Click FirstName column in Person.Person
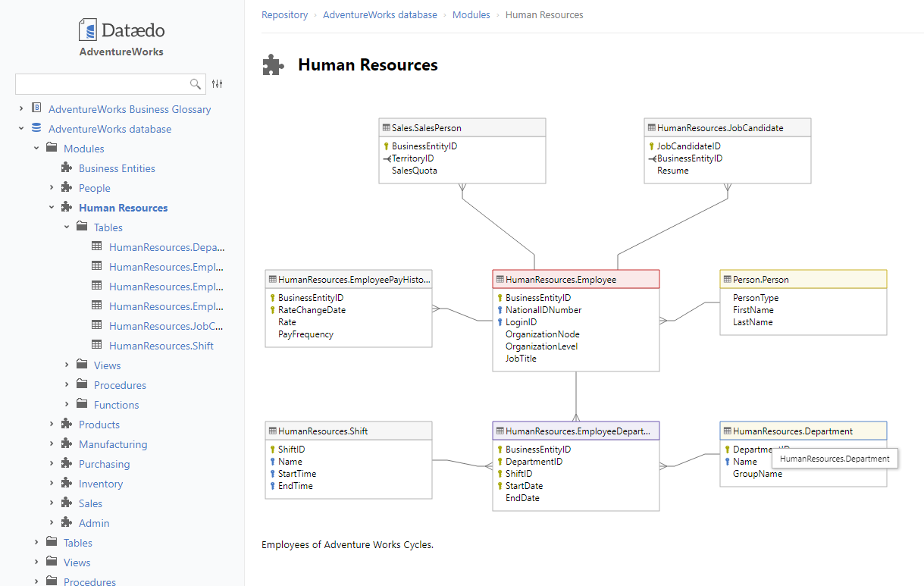 pyautogui.click(x=753, y=310)
